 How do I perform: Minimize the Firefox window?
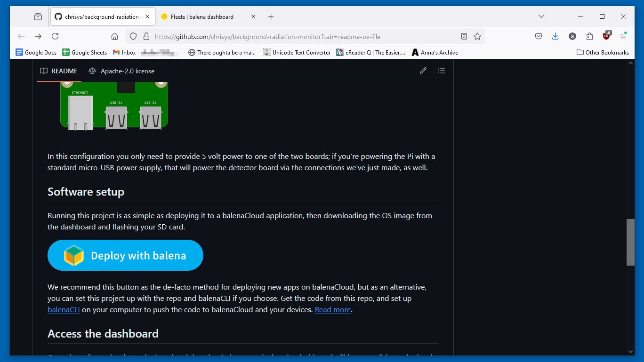click(x=580, y=16)
